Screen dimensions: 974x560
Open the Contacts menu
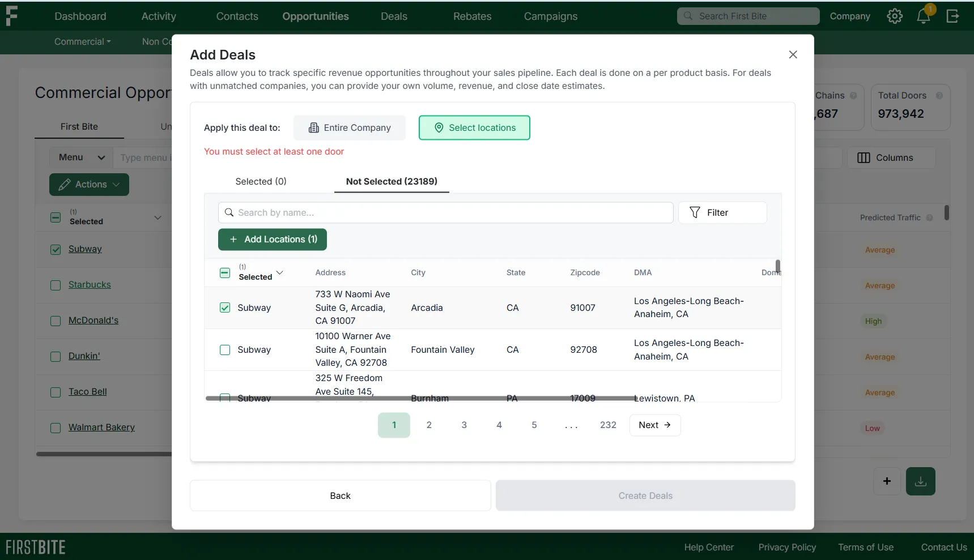point(237,16)
